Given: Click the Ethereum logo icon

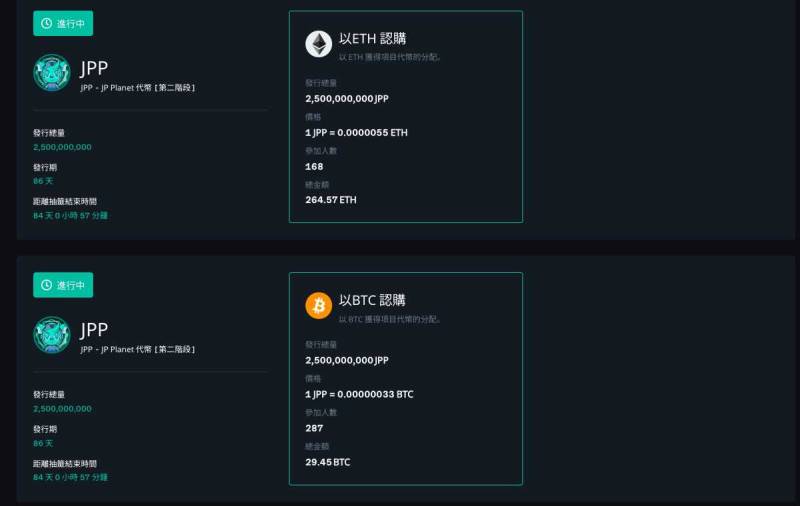Looking at the screenshot, I should 318,44.
